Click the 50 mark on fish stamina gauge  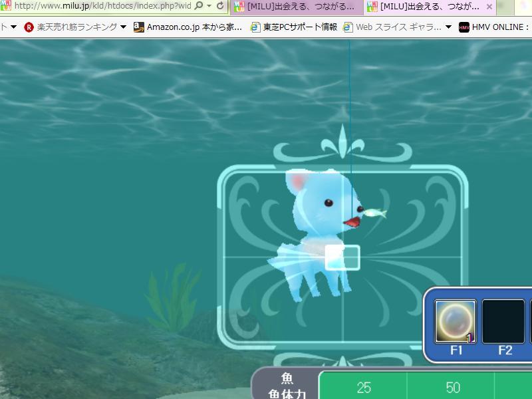click(453, 388)
